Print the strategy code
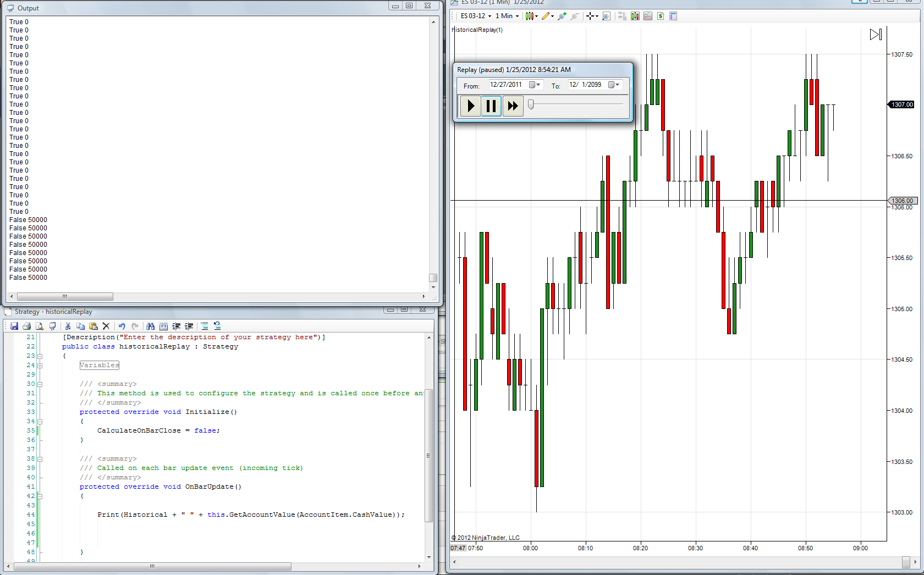The height and width of the screenshot is (575, 924). [x=26, y=326]
